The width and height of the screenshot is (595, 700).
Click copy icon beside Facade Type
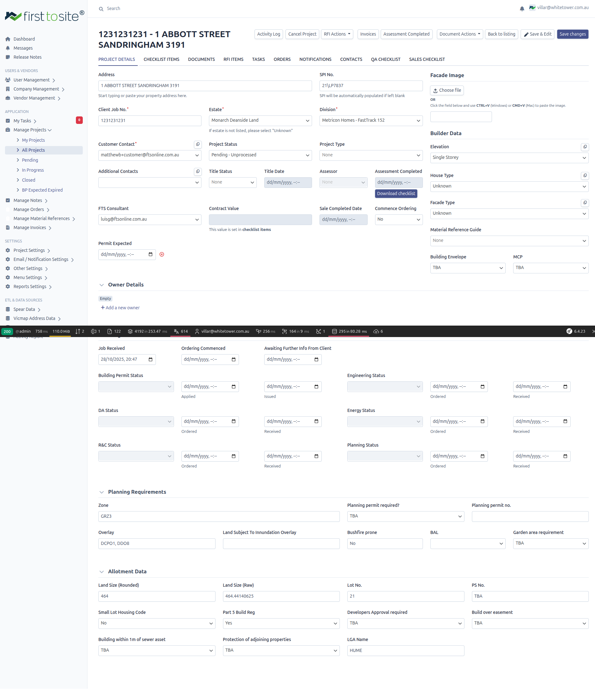[x=585, y=203]
